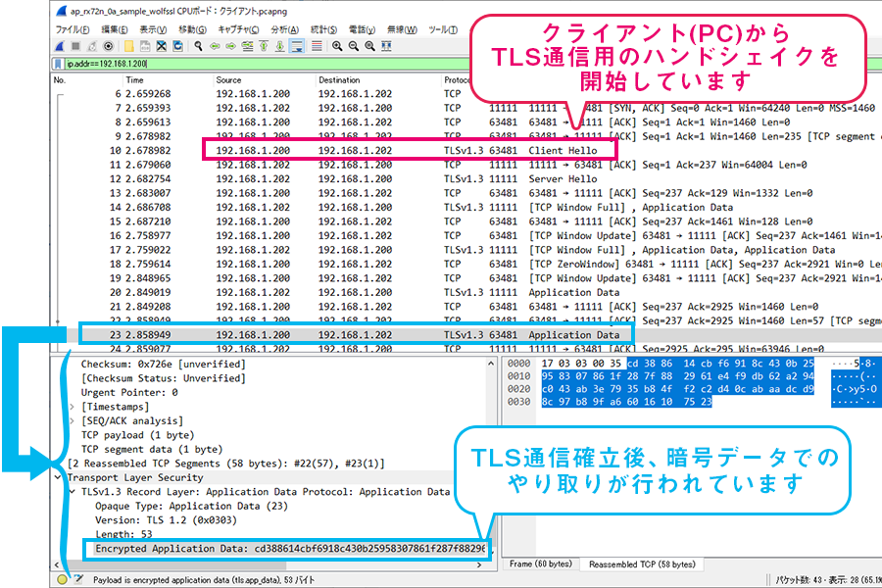The image size is (882, 588).
Task: Toggle packet list colorization icon
Action: [x=317, y=46]
